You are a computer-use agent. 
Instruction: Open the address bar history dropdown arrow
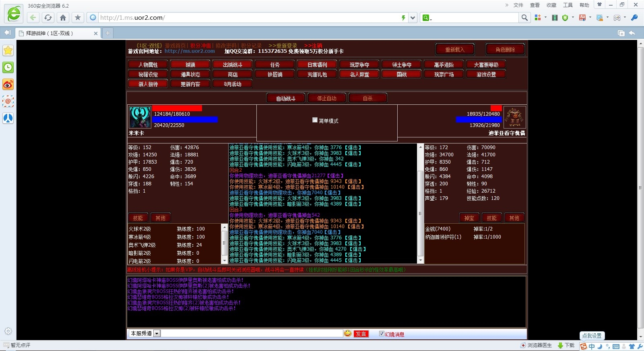[x=413, y=18]
